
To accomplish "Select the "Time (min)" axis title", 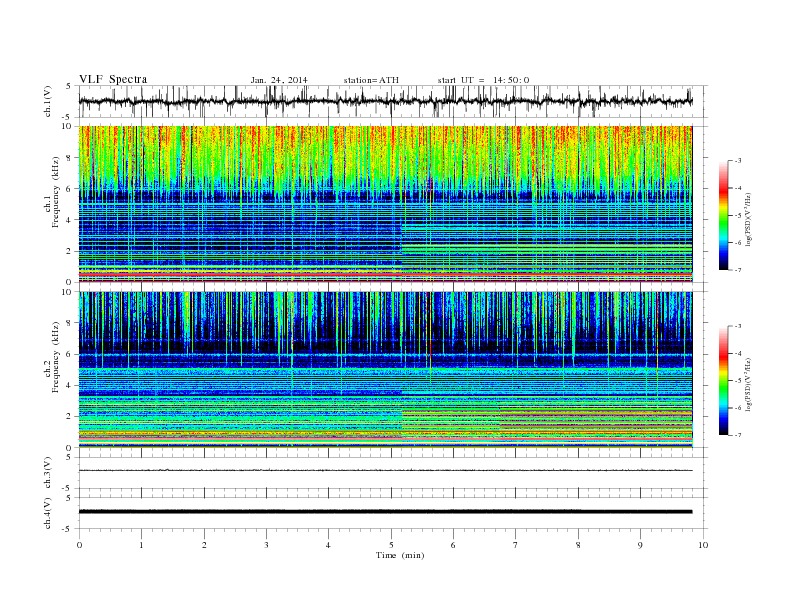I will tap(400, 555).
